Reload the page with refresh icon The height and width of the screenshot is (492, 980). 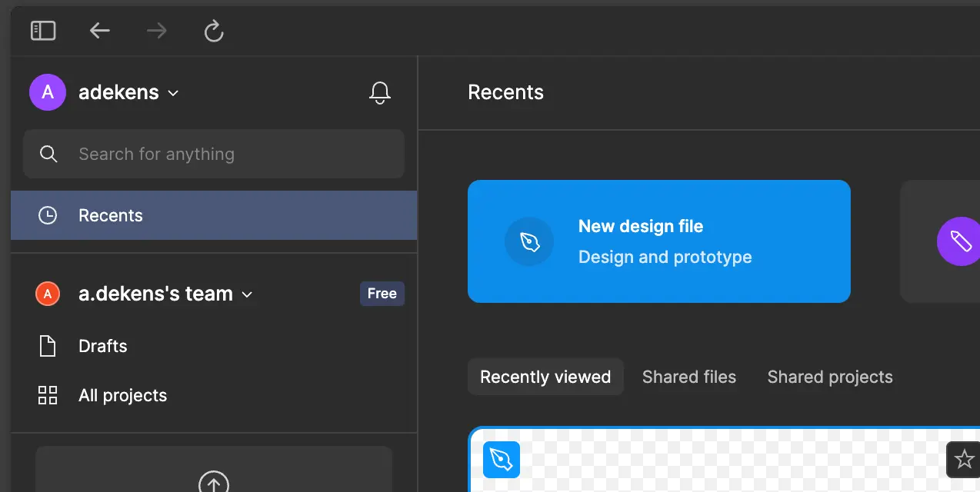(213, 31)
